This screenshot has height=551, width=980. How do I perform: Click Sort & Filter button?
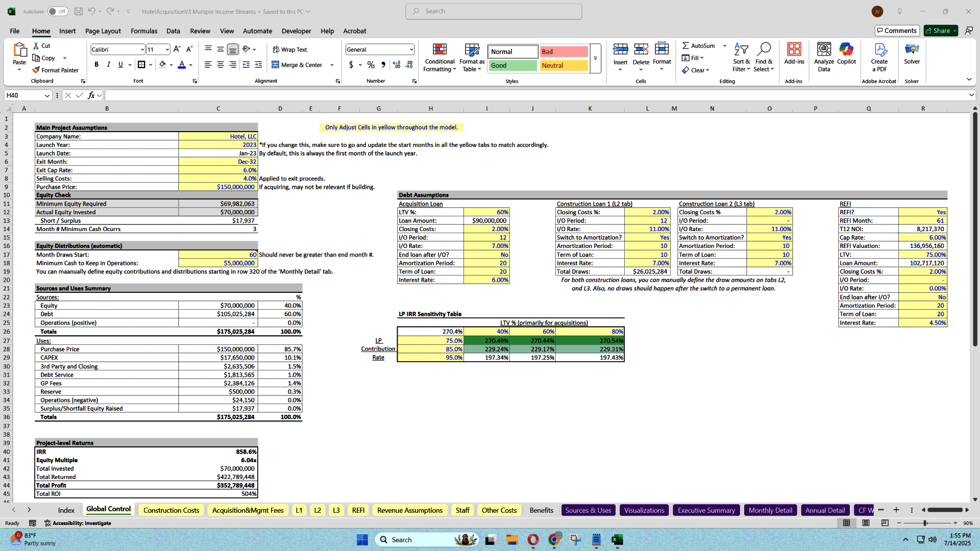pos(741,57)
